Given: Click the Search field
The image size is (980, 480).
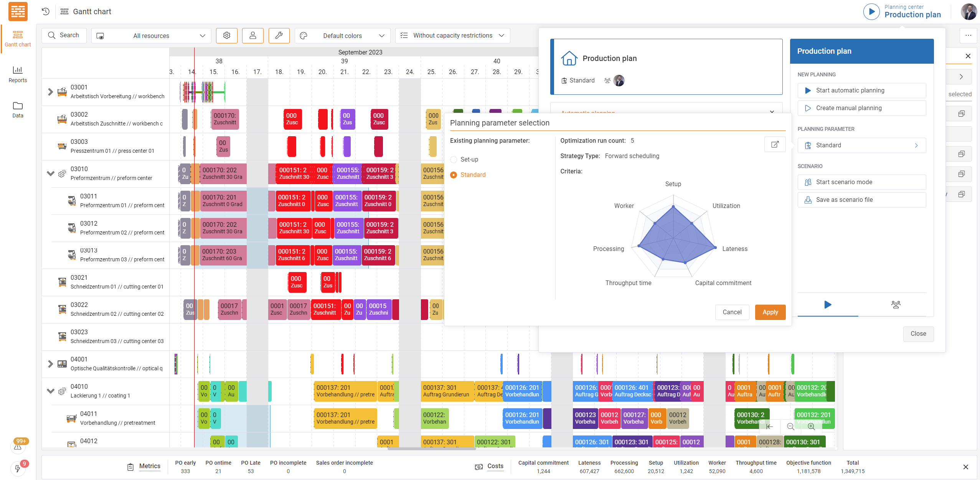Looking at the screenshot, I should [x=64, y=35].
